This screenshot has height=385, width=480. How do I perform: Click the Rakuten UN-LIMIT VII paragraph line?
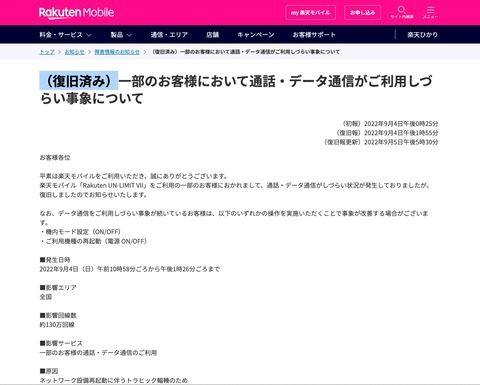click(x=235, y=185)
